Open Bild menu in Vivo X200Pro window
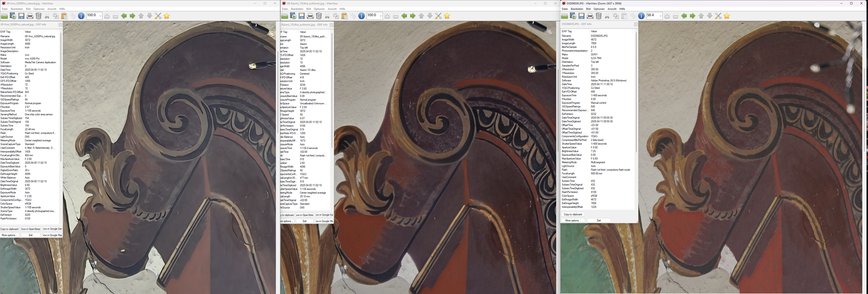Image resolution: width=868 pixels, height=294 pixels. click(x=28, y=9)
